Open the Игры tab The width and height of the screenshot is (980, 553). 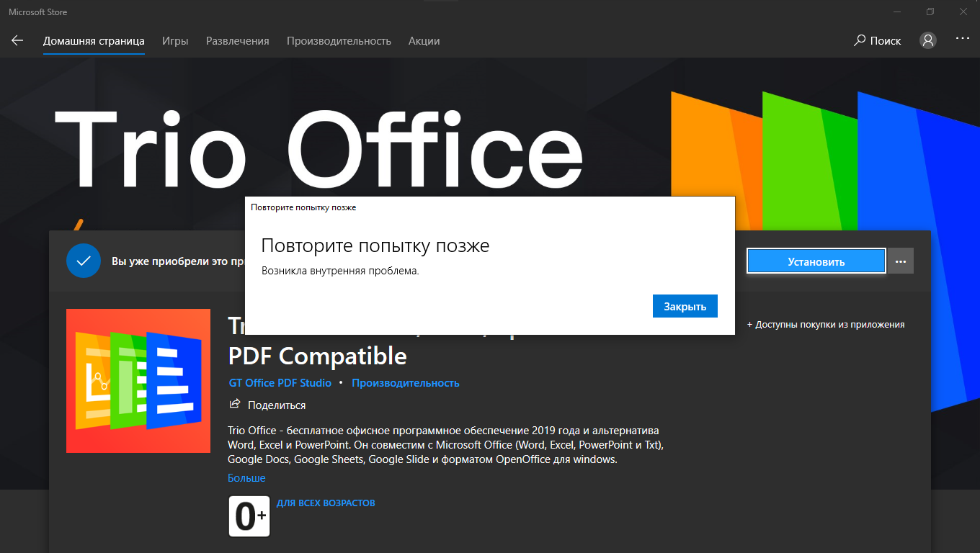pos(175,41)
